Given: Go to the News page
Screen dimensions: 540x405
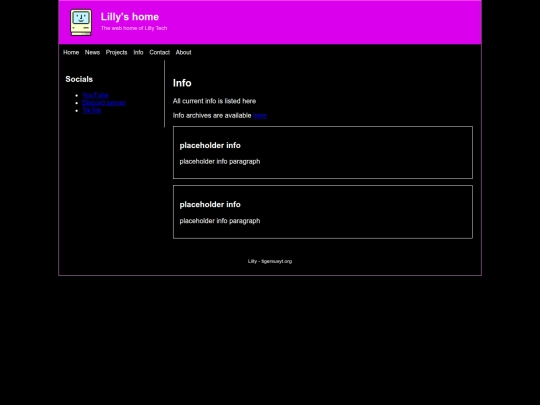Looking at the screenshot, I should click(x=92, y=52).
